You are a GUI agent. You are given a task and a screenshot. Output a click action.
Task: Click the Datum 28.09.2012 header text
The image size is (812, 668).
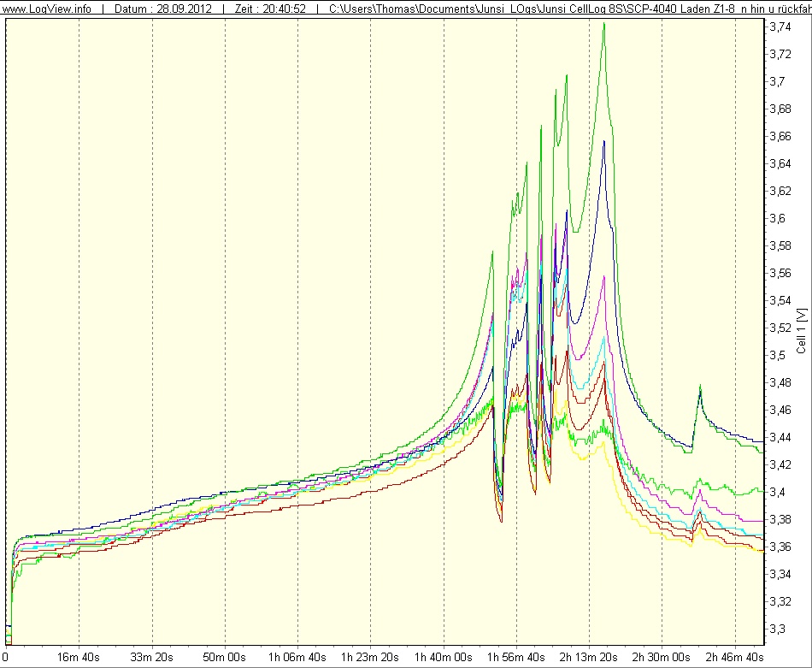click(163, 8)
